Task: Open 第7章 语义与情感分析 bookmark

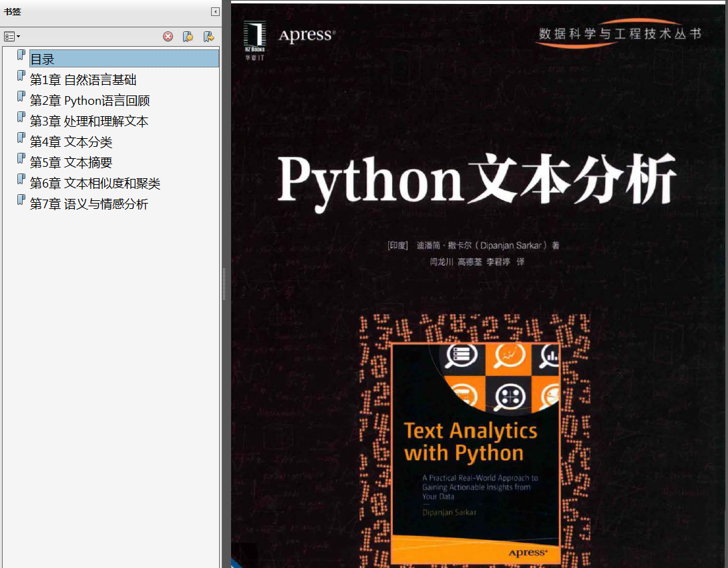Action: coord(89,204)
